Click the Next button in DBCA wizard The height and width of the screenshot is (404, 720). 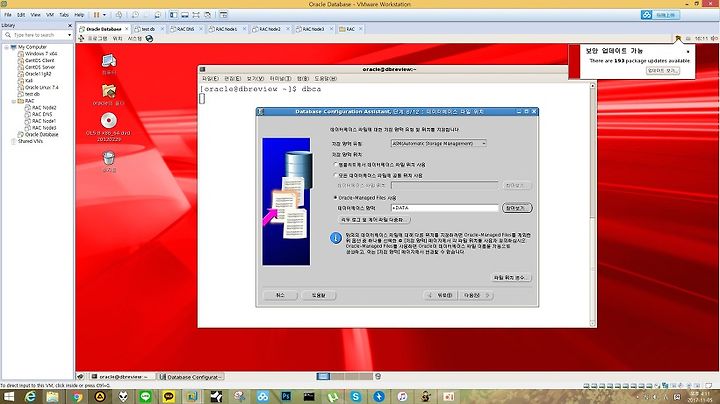tap(477, 296)
